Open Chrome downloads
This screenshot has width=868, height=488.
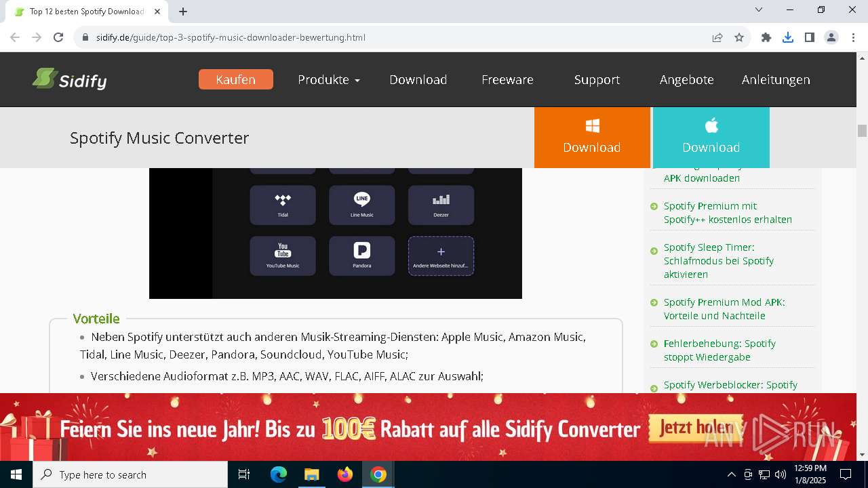click(788, 37)
